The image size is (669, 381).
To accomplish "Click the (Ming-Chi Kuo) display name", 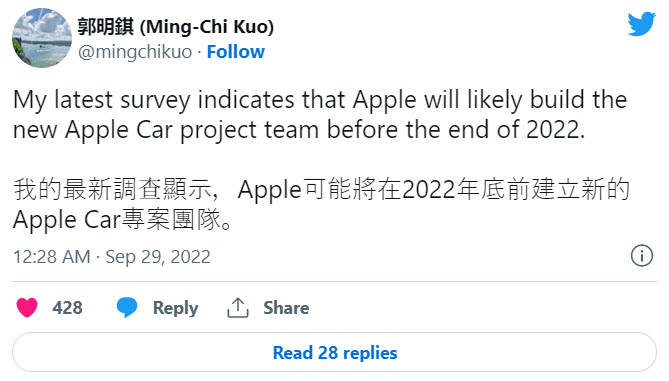I will [207, 27].
